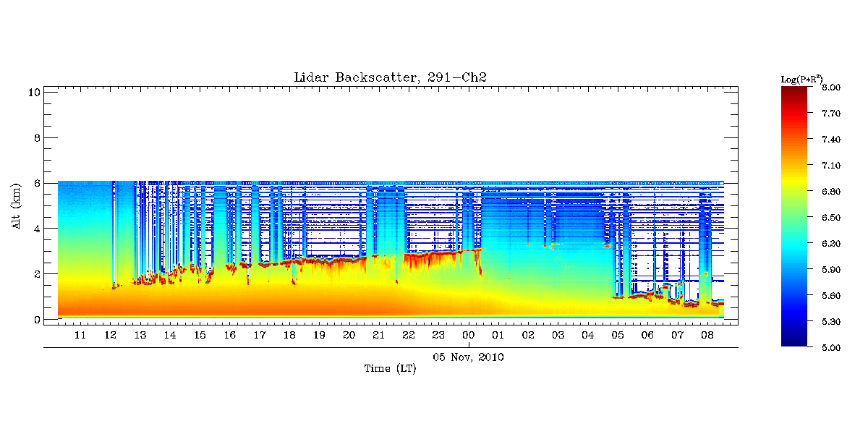Click the colorbar value 5.90
Image resolution: width=868 pixels, height=434 pixels.
pos(831,269)
